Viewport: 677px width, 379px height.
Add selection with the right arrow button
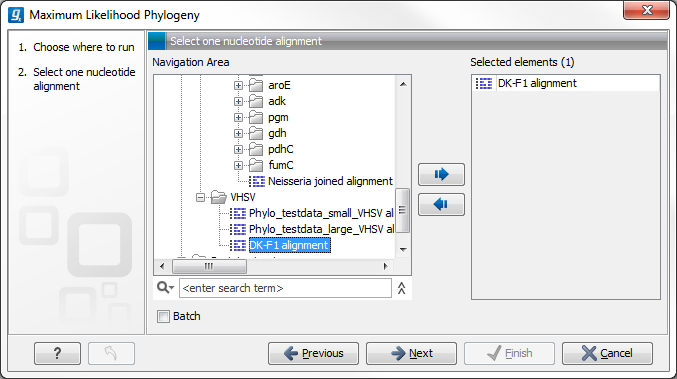[441, 174]
